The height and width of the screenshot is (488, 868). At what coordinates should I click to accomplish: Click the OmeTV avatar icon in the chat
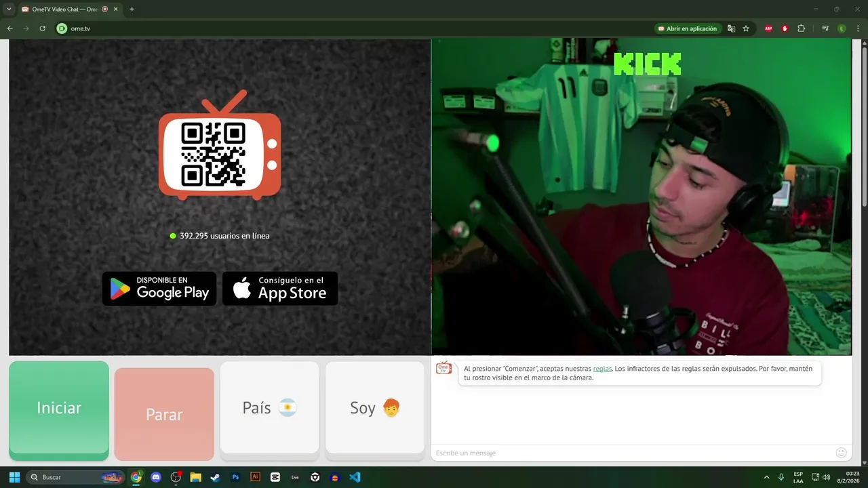[443, 368]
